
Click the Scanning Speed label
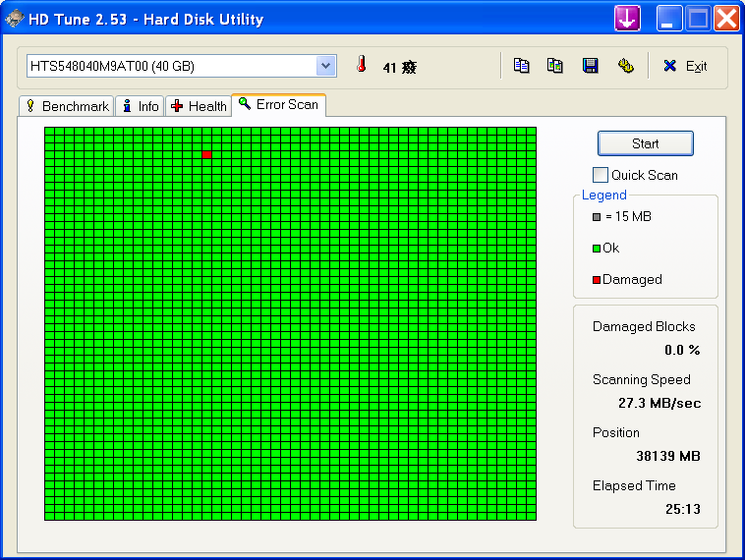click(642, 379)
